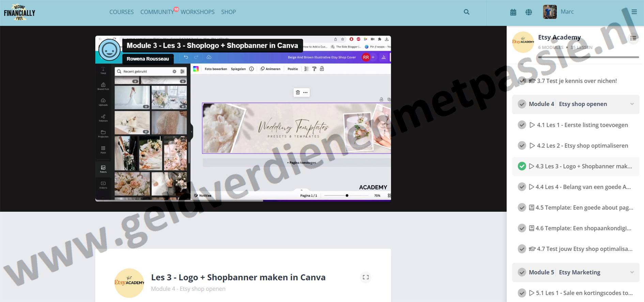Screen dimensions: 644x302
Task: Click Marc's profile avatar
Action: (x=550, y=12)
